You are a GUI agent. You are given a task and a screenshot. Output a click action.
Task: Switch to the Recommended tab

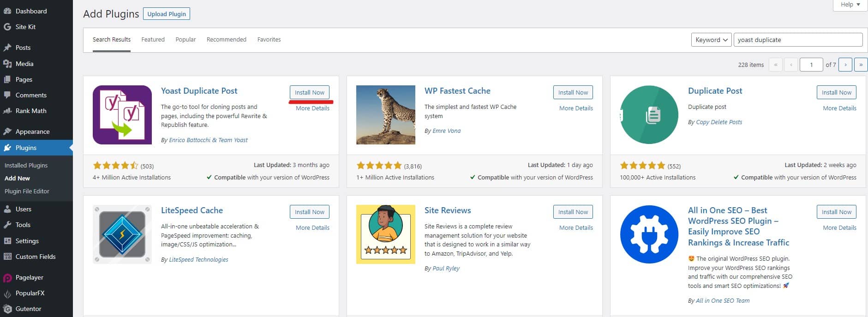pyautogui.click(x=227, y=40)
